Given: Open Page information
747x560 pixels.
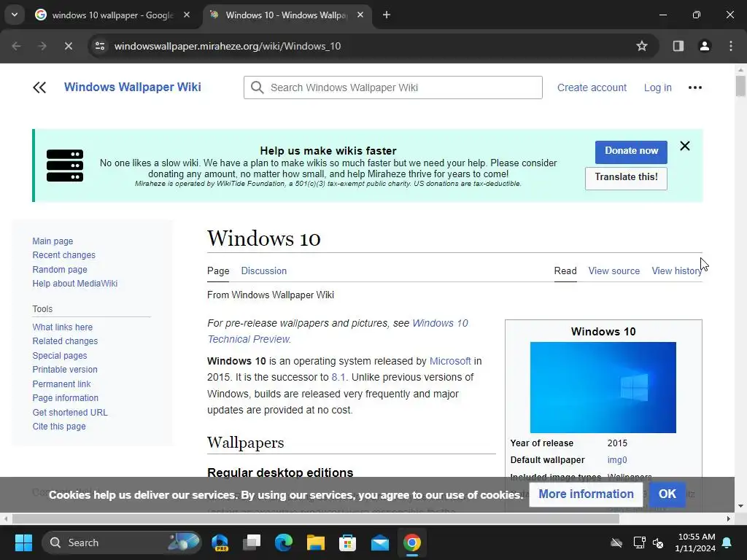Looking at the screenshot, I should (65, 398).
